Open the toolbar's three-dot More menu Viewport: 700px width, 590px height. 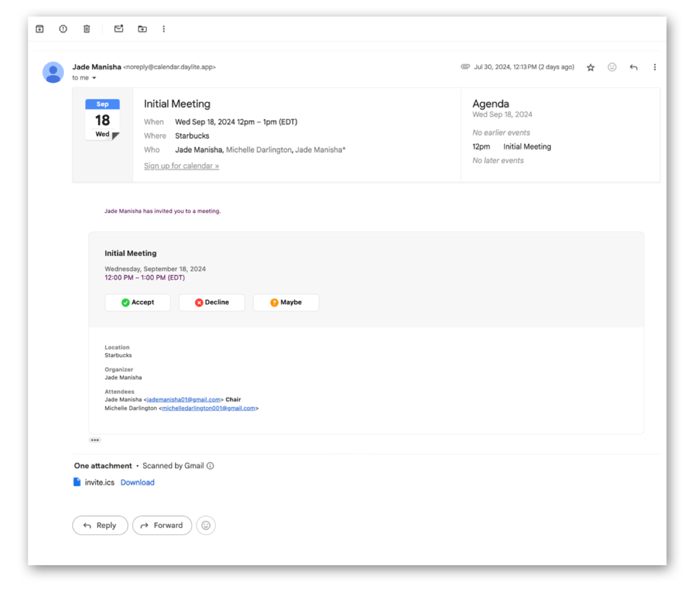pos(164,28)
